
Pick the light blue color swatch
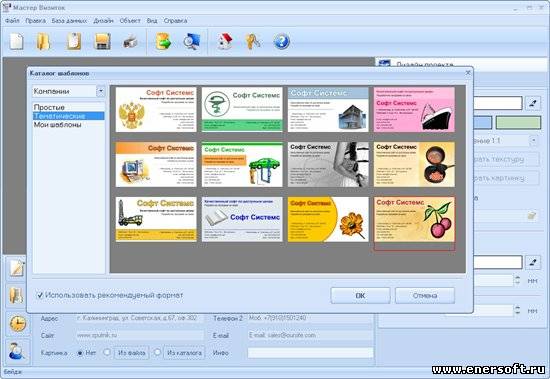coord(483,123)
